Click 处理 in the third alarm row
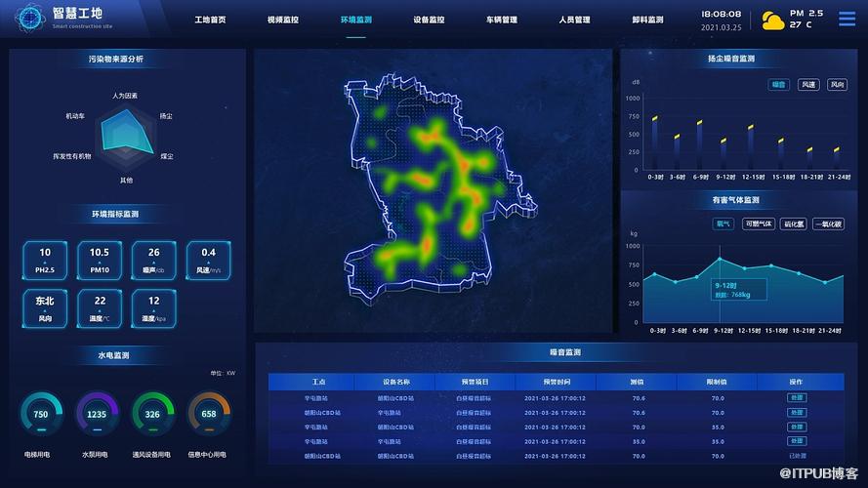Image resolution: width=868 pixels, height=488 pixels. 797,427
